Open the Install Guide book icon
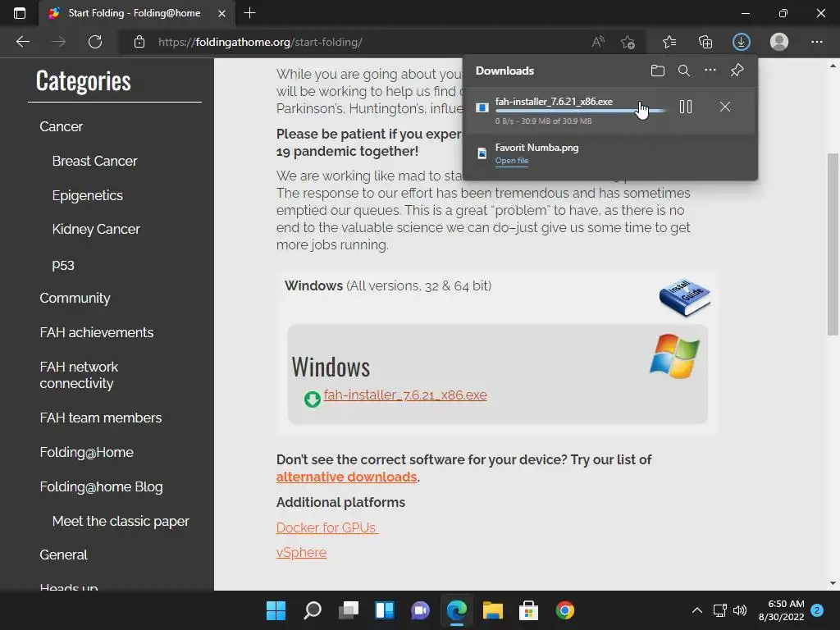Image resolution: width=840 pixels, height=630 pixels. (x=685, y=297)
